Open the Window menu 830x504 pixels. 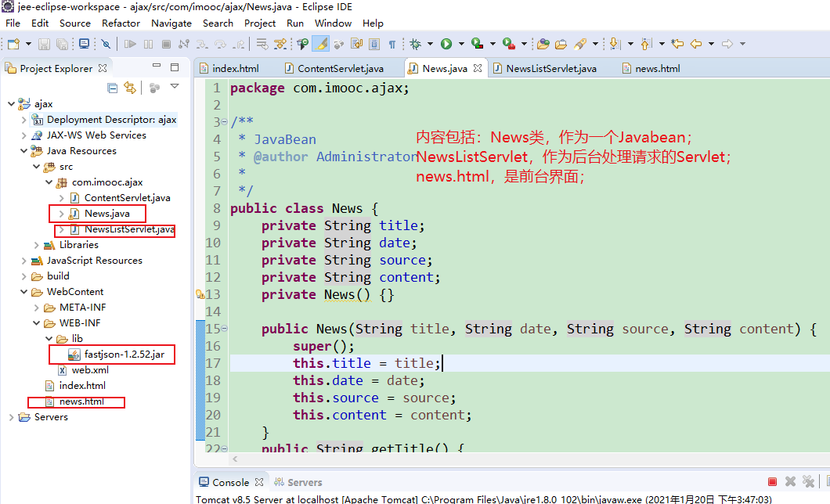click(x=333, y=23)
